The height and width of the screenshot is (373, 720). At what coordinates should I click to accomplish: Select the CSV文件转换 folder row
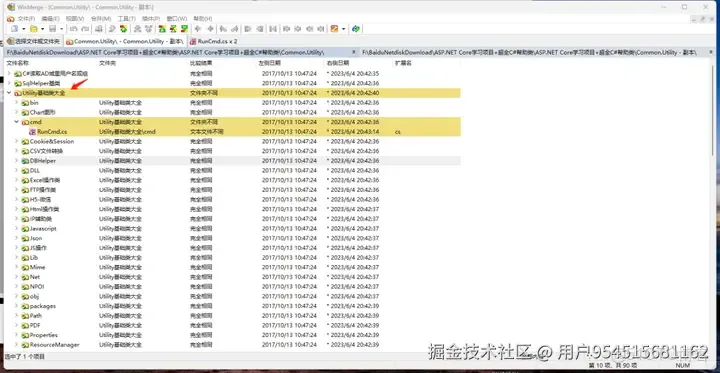[x=232, y=151]
